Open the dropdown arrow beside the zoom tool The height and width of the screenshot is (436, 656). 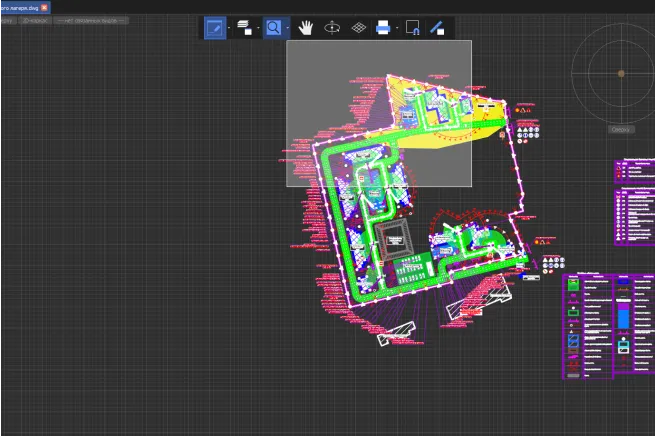coord(288,28)
